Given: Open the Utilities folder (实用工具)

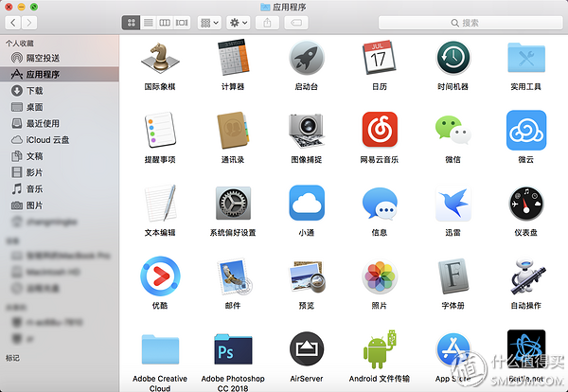Looking at the screenshot, I should (526, 58).
